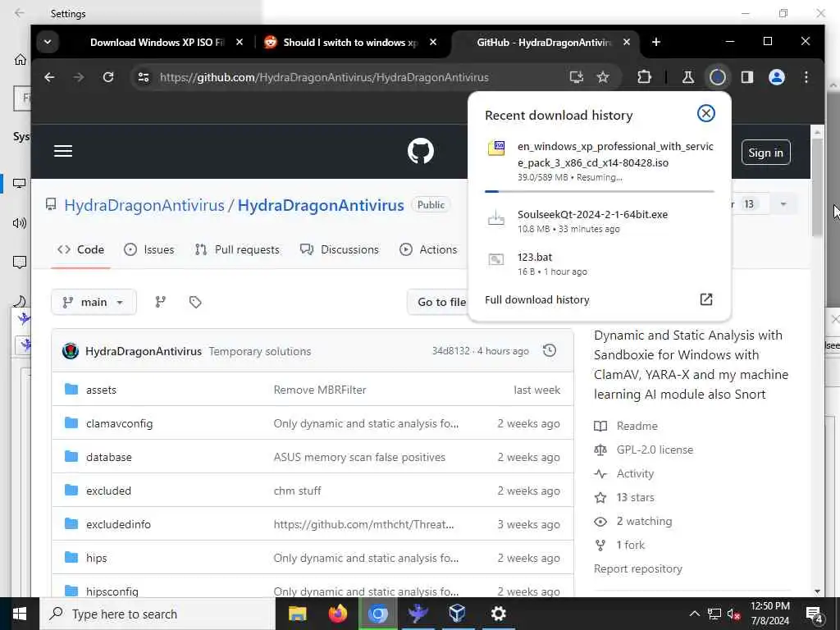Open Chrome profile avatar
The height and width of the screenshot is (630, 840).
(x=776, y=77)
